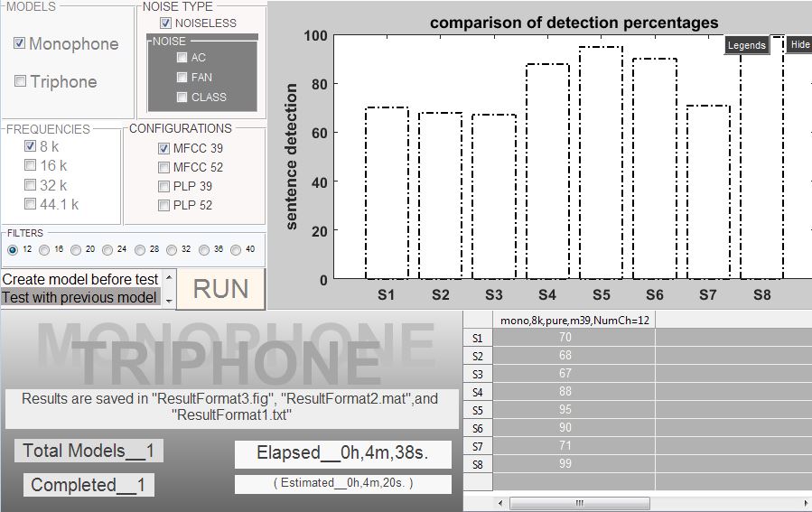Enable AC noise checkbox
This screenshot has height=512, width=812.
pos(182,58)
